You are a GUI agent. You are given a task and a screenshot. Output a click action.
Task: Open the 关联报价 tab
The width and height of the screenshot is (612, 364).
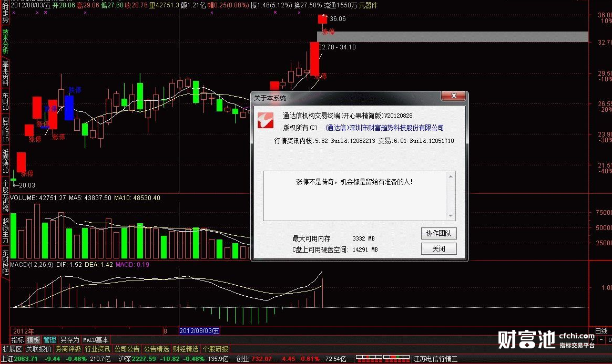click(38, 349)
